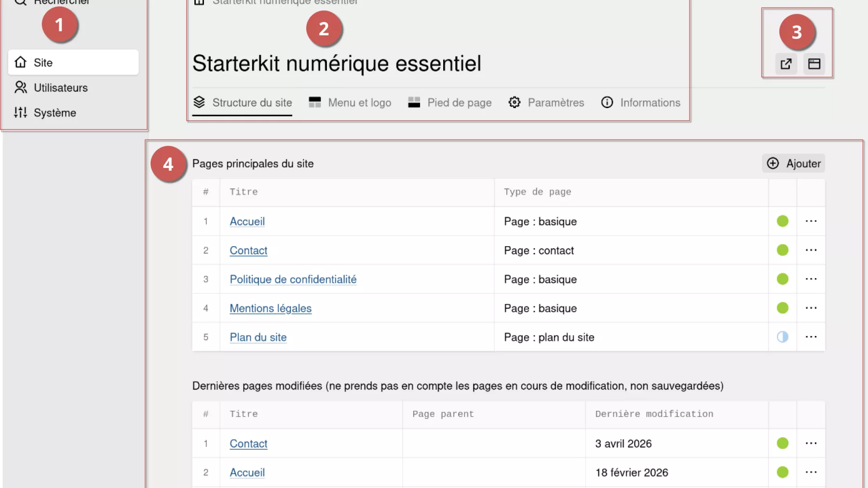This screenshot has width=868, height=488.
Task: Click the preview panel icon beside open-external
Action: [x=814, y=64]
